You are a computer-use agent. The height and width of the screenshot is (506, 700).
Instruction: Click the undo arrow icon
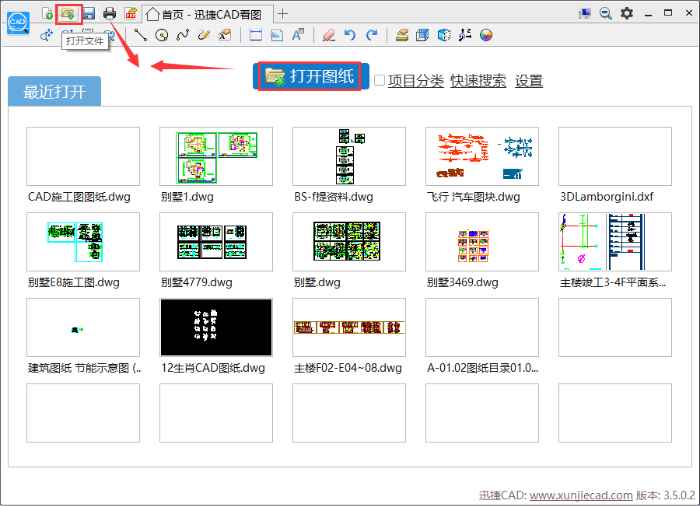click(350, 35)
